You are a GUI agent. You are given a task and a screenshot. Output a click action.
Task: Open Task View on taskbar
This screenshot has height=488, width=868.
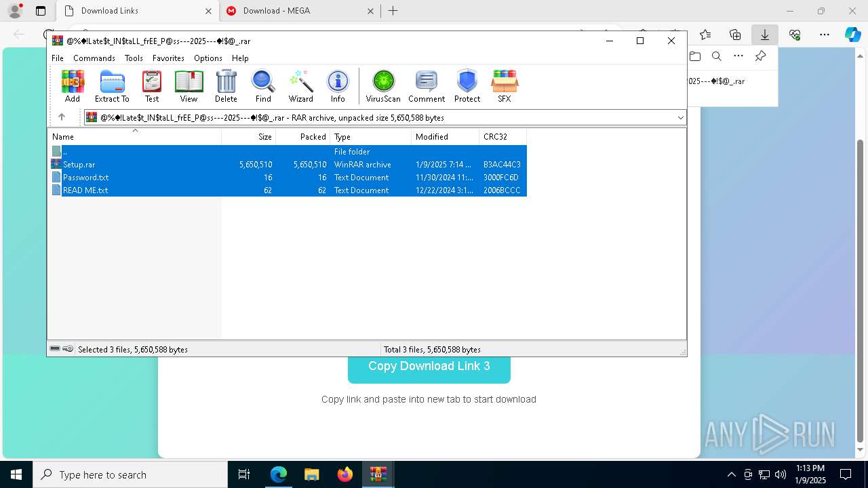click(244, 474)
